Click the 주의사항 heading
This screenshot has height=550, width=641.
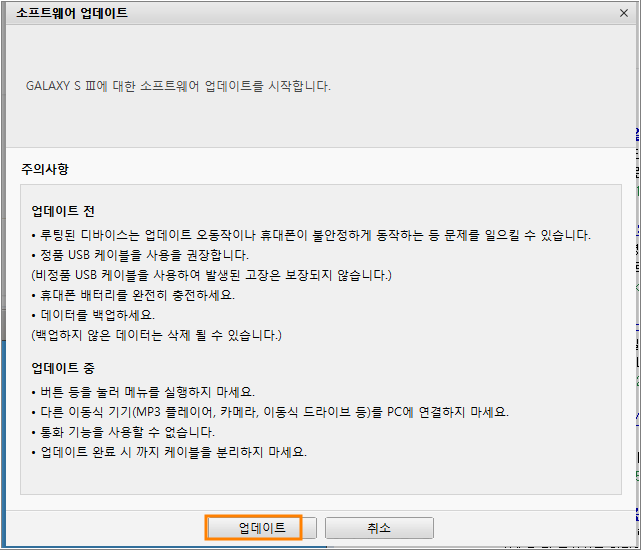click(x=45, y=169)
